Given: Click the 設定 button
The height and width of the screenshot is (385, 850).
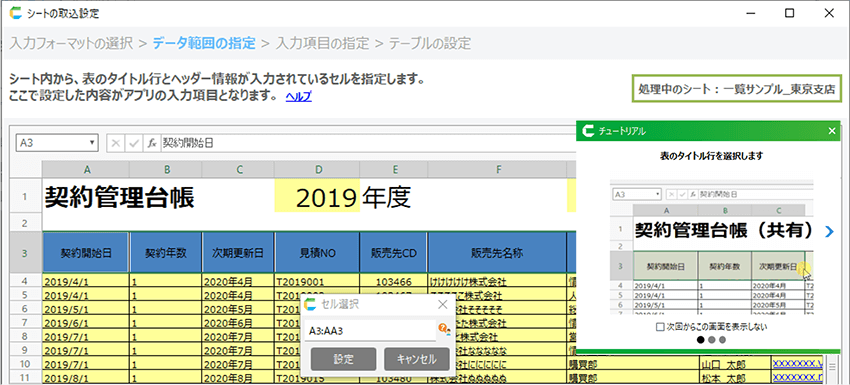Looking at the screenshot, I should pos(344,359).
